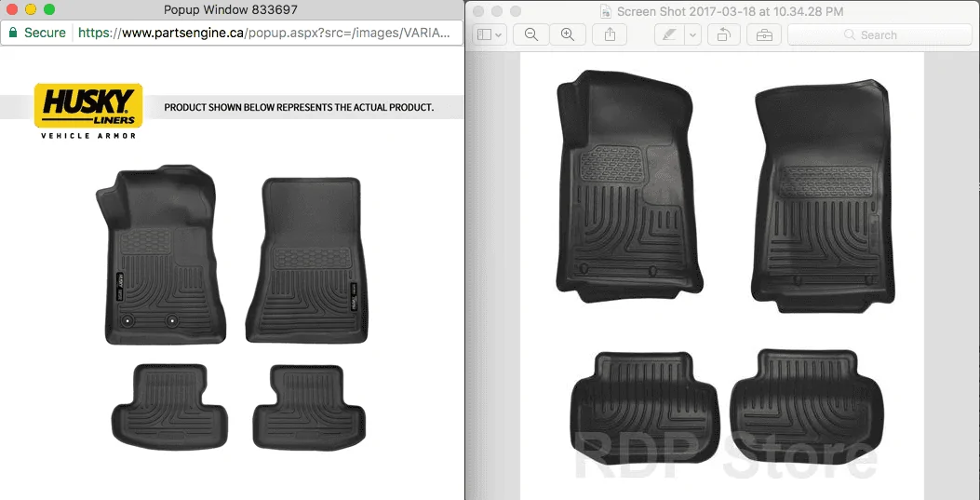Expand the highlight color dropdown arrow

pyautogui.click(x=692, y=35)
